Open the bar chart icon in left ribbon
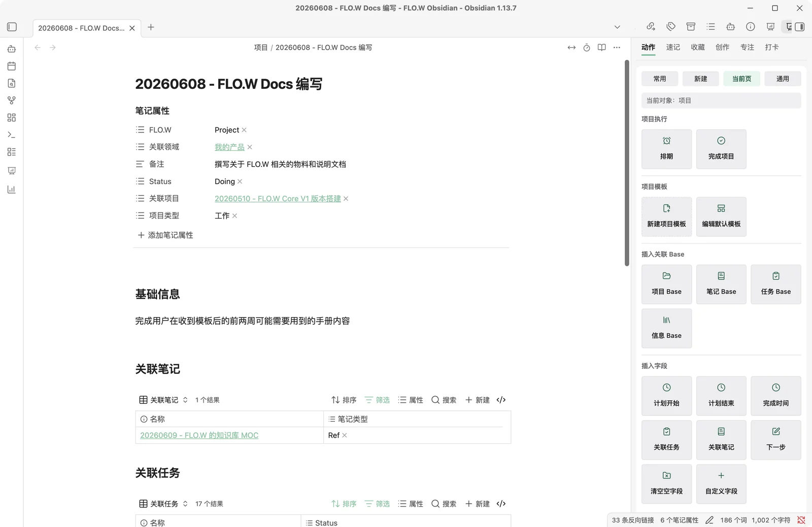 (x=12, y=190)
